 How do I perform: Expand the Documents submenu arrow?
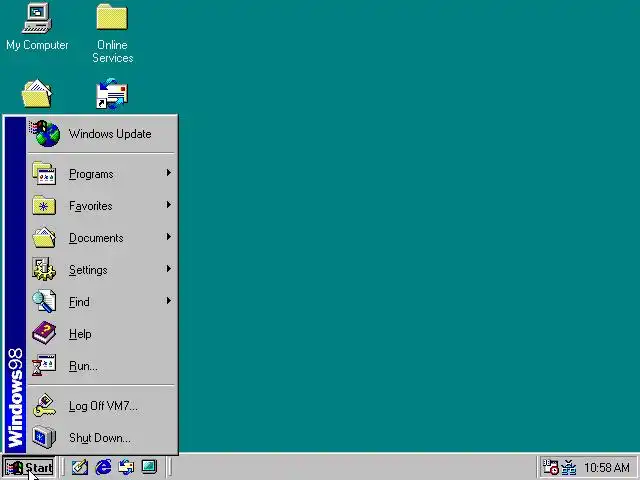click(x=169, y=237)
